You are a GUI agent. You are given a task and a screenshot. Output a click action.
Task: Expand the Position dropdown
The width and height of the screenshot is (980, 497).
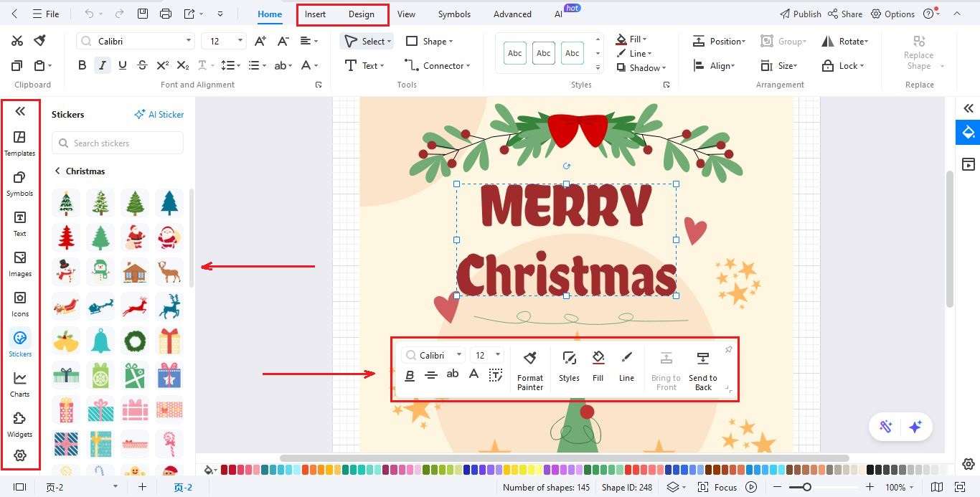tap(743, 42)
